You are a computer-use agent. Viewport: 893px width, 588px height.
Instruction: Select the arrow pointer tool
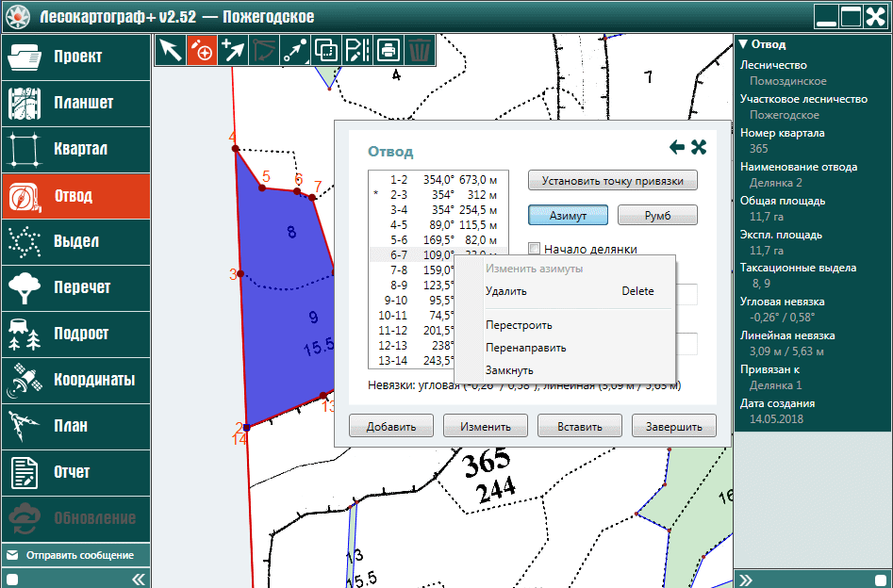pyautogui.click(x=171, y=50)
